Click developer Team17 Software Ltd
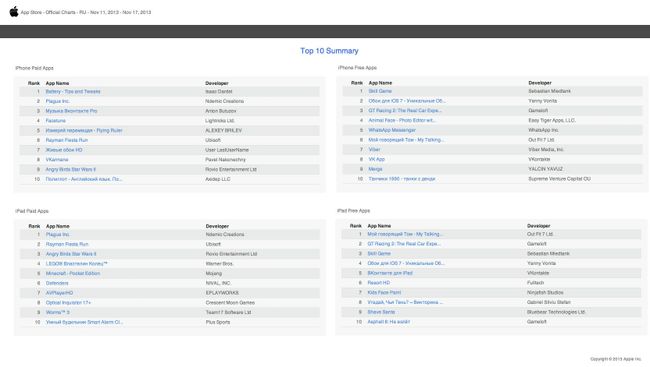Viewport: 650px width, 367px height. [228, 313]
